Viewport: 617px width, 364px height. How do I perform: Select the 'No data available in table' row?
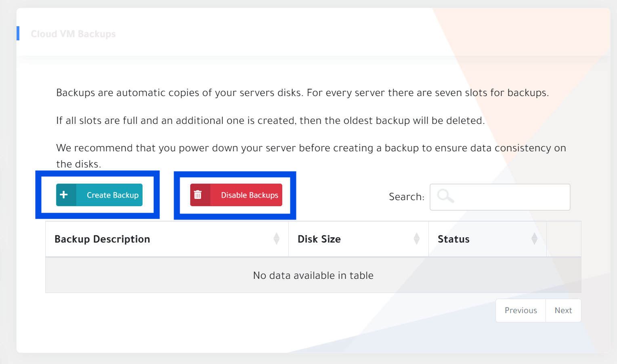pyautogui.click(x=313, y=275)
